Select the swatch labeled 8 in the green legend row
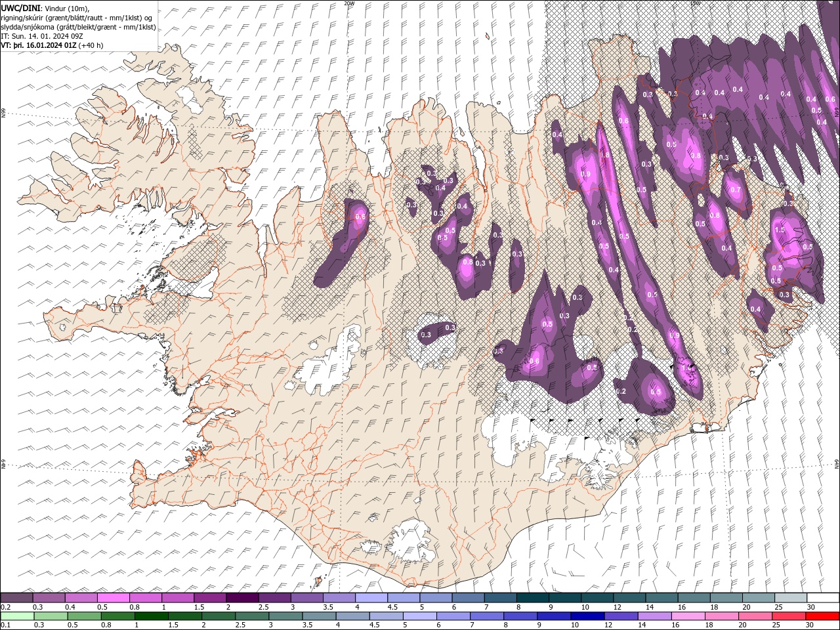840x630 pixels. click(x=520, y=616)
